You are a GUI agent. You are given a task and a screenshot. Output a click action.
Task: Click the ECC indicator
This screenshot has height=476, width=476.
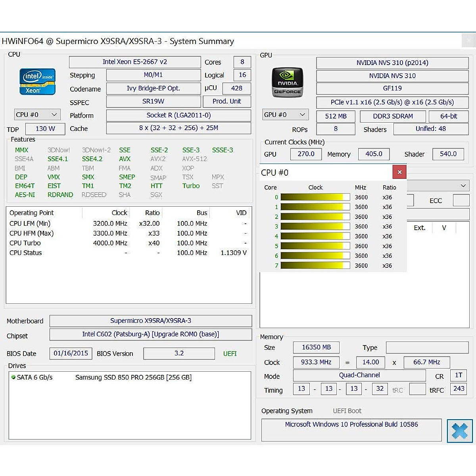pos(436,200)
